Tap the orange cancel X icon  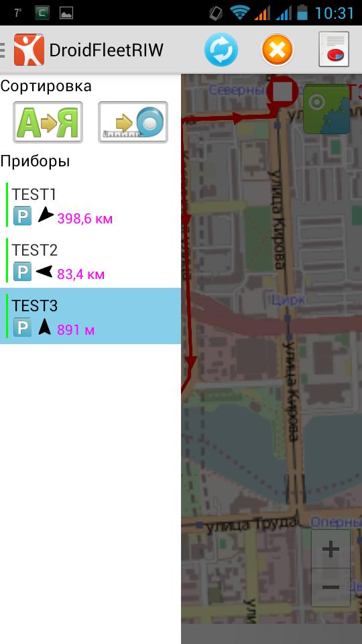point(278,50)
